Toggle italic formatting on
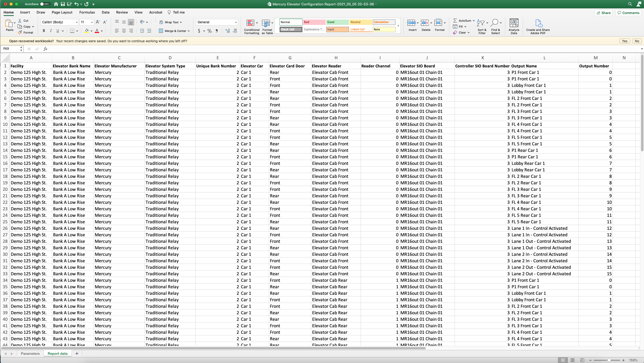Screen dimensions: 644x363 [x=51, y=31]
